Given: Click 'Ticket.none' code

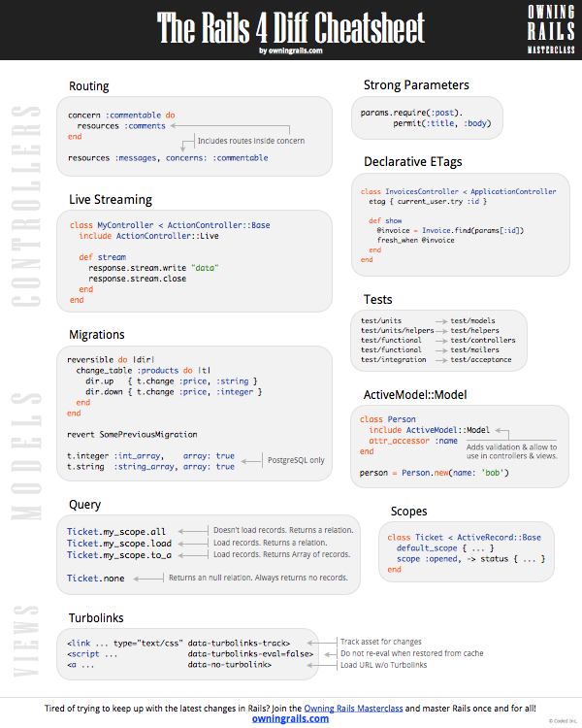Looking at the screenshot, I should tap(96, 579).
